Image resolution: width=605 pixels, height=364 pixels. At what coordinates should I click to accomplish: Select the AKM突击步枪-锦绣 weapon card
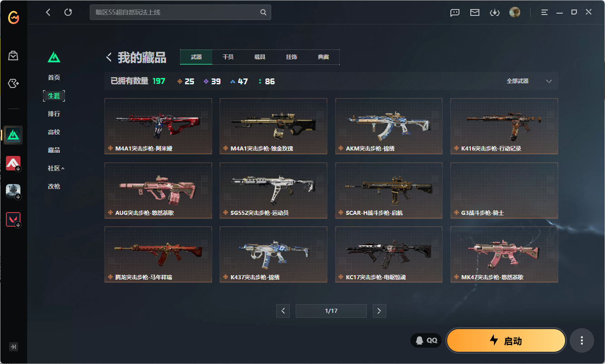pyautogui.click(x=389, y=126)
